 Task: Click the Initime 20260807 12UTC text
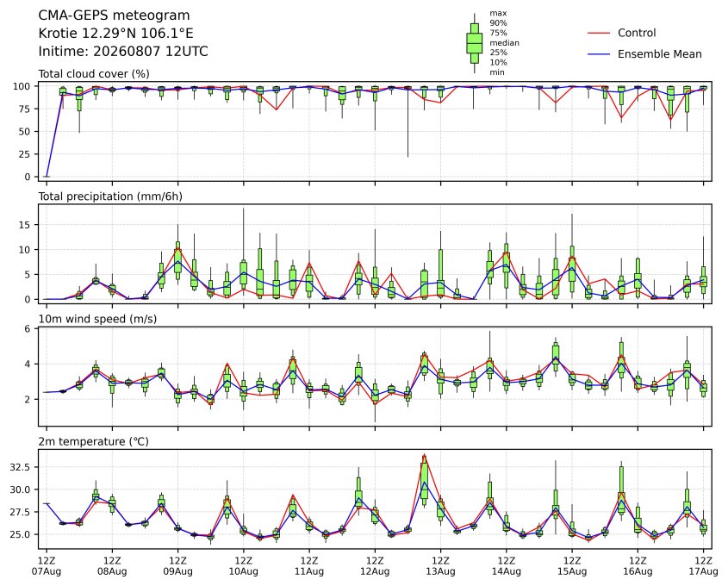(123, 51)
